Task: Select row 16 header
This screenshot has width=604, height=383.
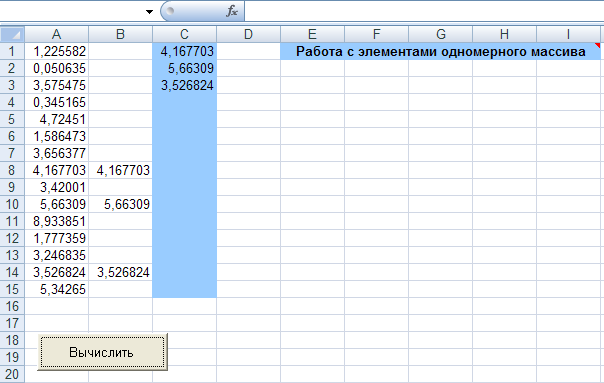Action: click(x=12, y=306)
